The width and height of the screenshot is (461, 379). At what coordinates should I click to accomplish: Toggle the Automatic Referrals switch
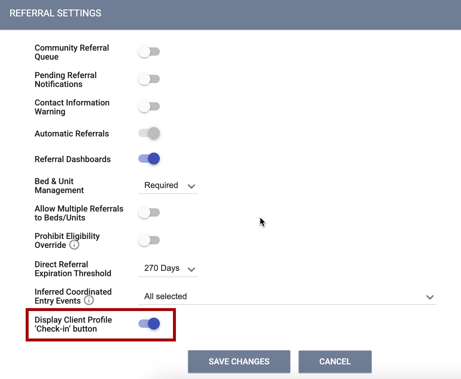pos(149,133)
